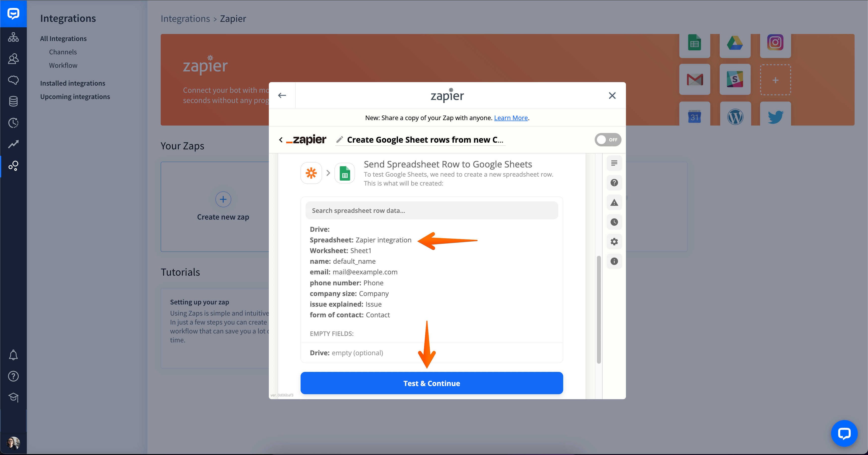
Task: Open the analytics trend sidebar icon
Action: (x=13, y=144)
